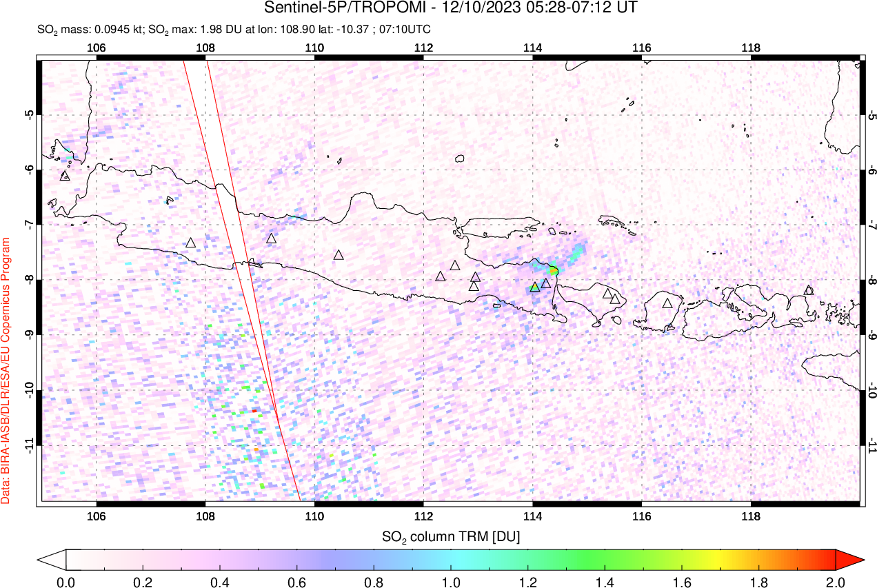Select the open triangle just east of the green-filled one
Image resolution: width=877 pixels, height=588 pixels.
pos(545,283)
